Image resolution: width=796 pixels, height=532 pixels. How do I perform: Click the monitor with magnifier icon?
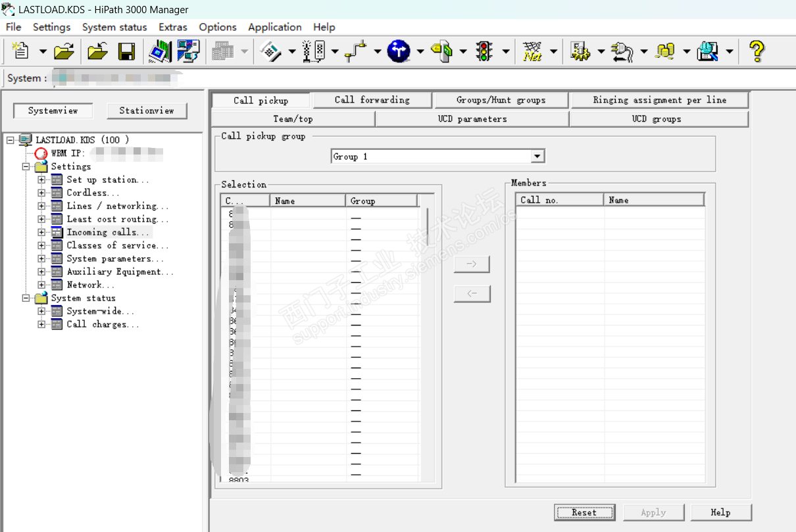tap(709, 51)
